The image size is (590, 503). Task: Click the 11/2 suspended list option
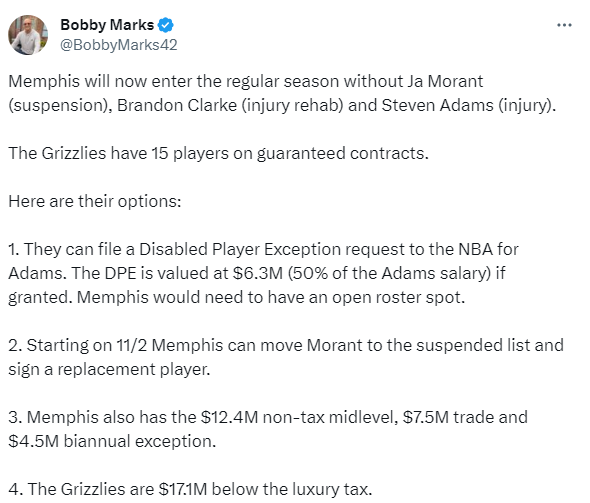[286, 345]
